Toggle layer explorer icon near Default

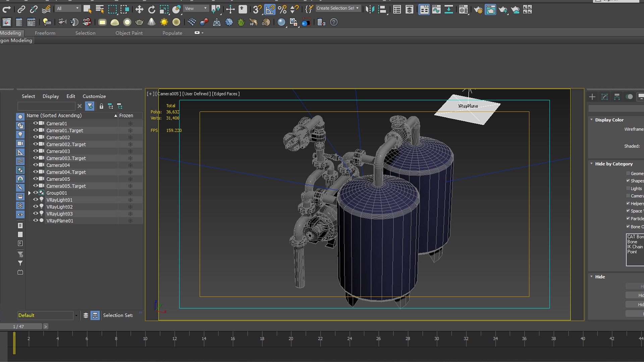86,315
